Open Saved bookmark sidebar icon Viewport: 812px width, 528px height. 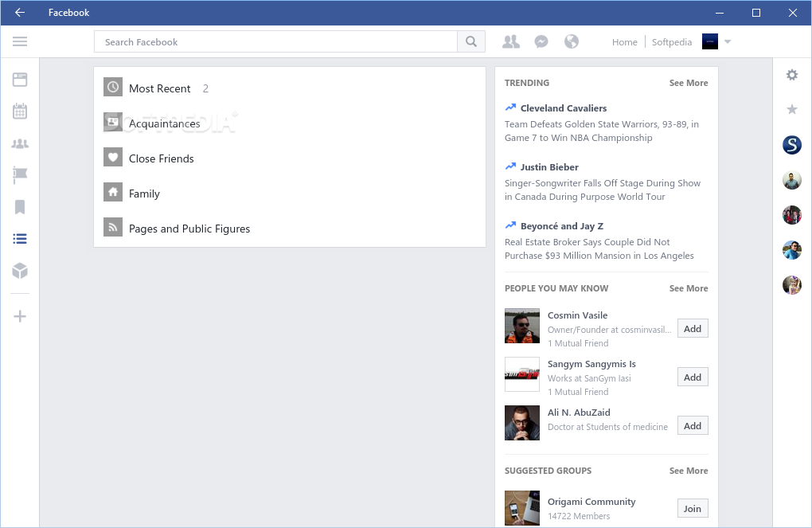coord(20,207)
